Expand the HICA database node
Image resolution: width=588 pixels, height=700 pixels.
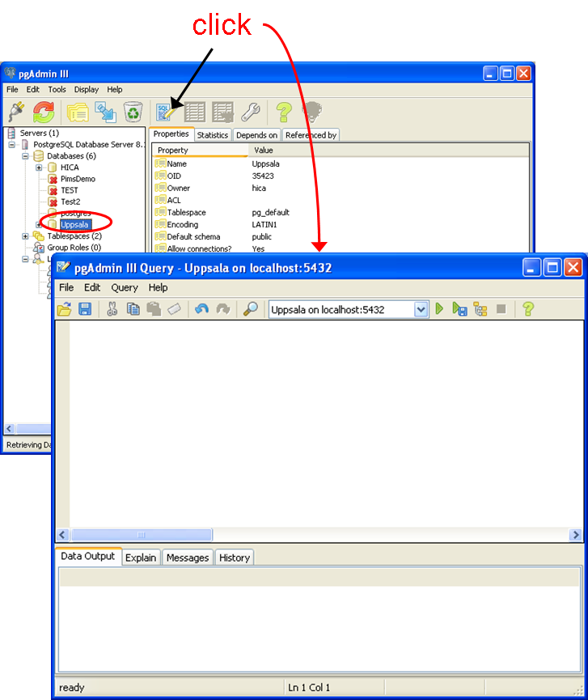tap(39, 168)
